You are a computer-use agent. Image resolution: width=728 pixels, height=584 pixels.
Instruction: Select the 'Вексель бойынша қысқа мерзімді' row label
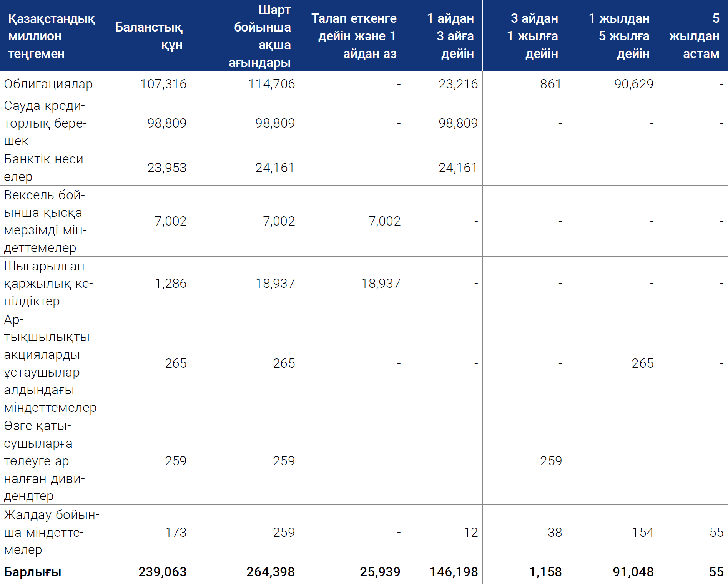45,221
